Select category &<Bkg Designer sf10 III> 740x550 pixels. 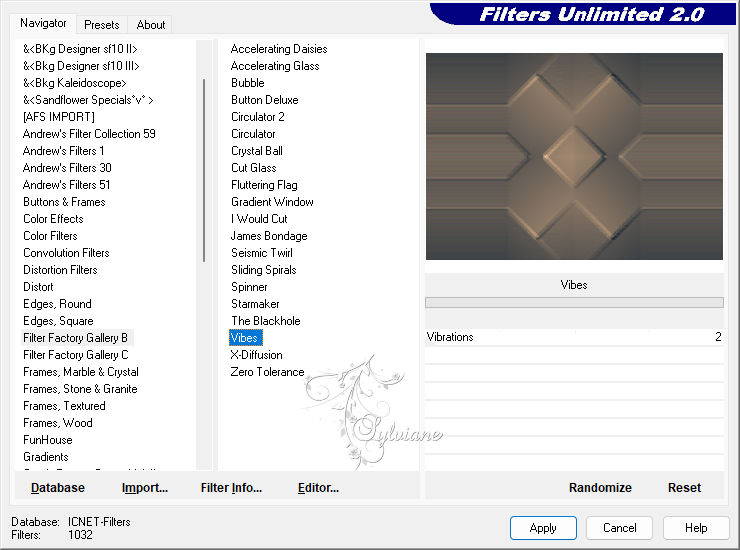[81, 66]
